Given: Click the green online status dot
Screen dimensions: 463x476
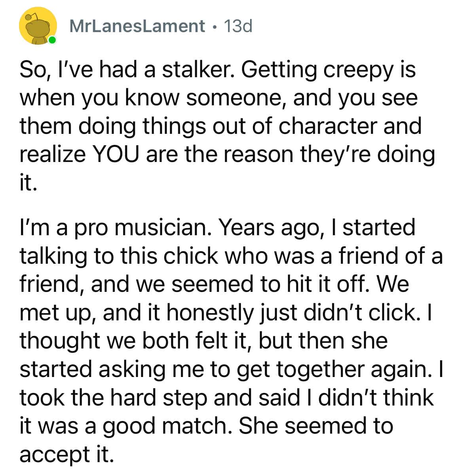Looking at the screenshot, I should click(x=52, y=40).
